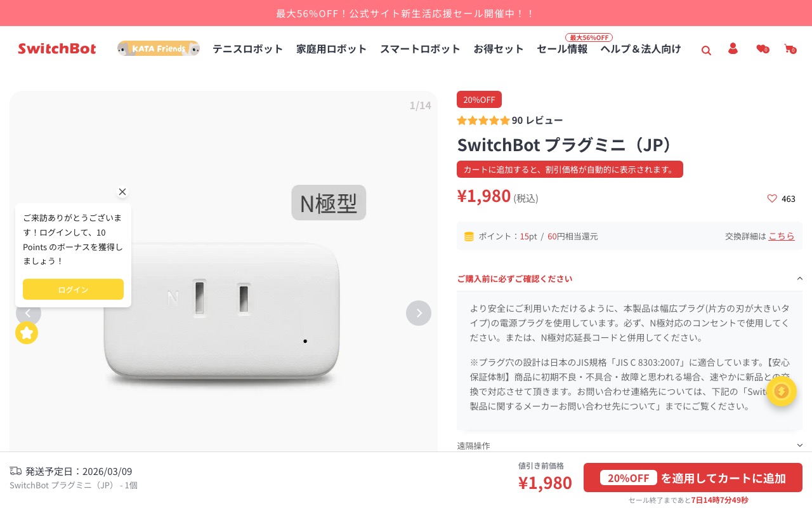The image size is (812, 508).
Task: Toggle the favorite heart next to 463
Action: pyautogui.click(x=772, y=199)
